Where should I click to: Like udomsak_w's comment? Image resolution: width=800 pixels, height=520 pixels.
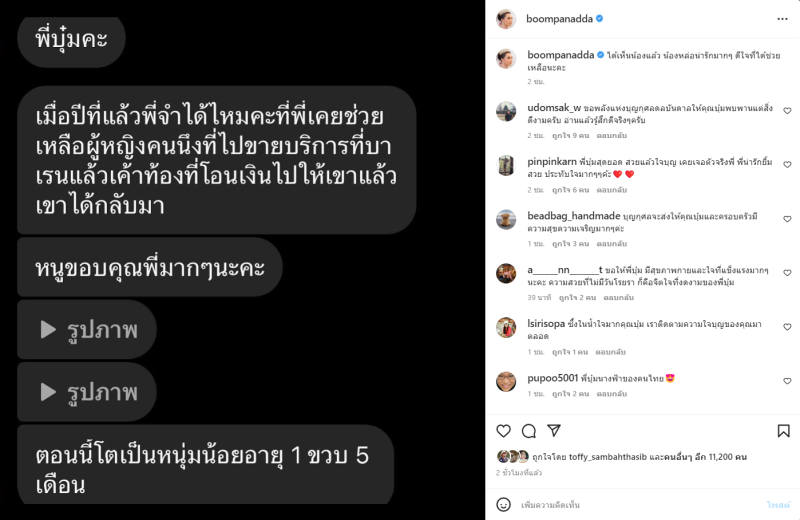pyautogui.click(x=787, y=111)
